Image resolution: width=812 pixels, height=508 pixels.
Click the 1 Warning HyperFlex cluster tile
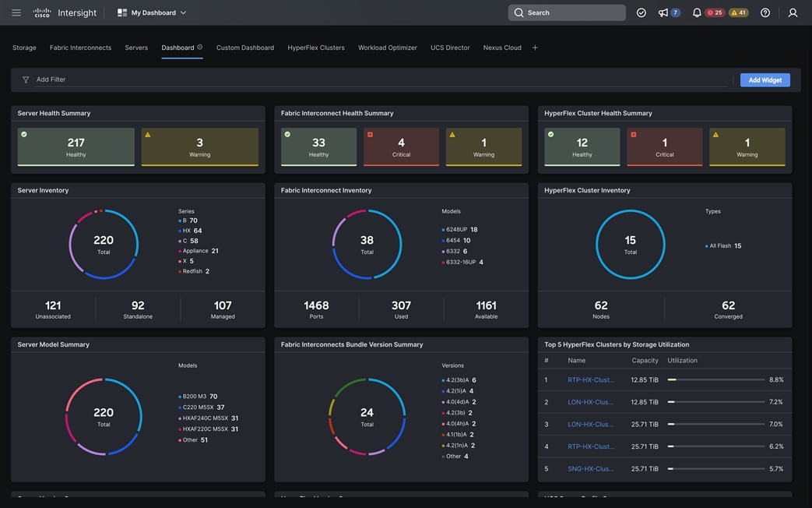tap(747, 146)
